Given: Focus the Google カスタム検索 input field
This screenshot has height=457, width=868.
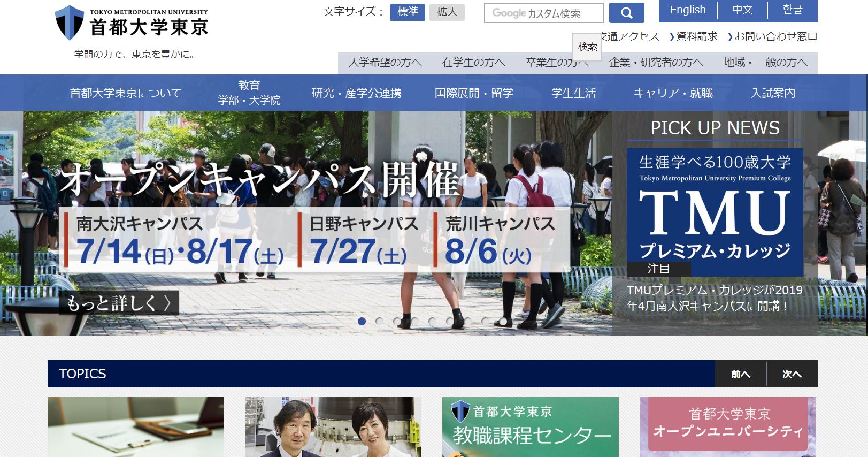Looking at the screenshot, I should [x=544, y=13].
